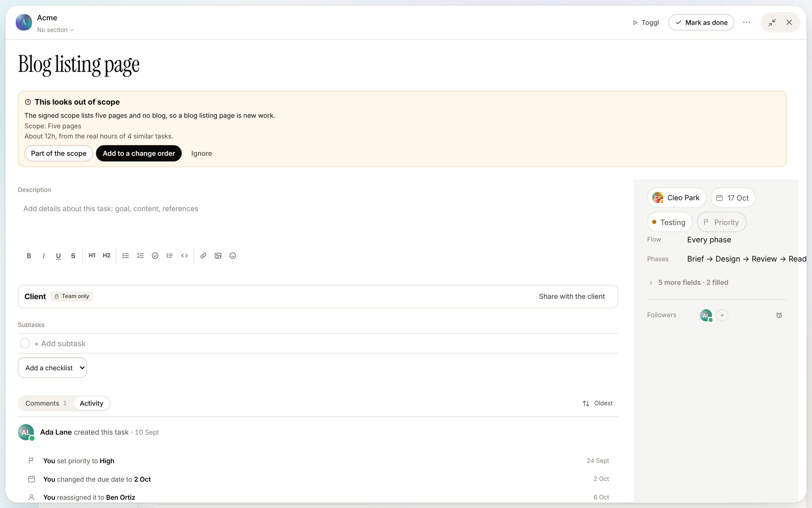Open the 17 Oct due date picker
Image resolution: width=812 pixels, height=508 pixels.
pos(733,198)
